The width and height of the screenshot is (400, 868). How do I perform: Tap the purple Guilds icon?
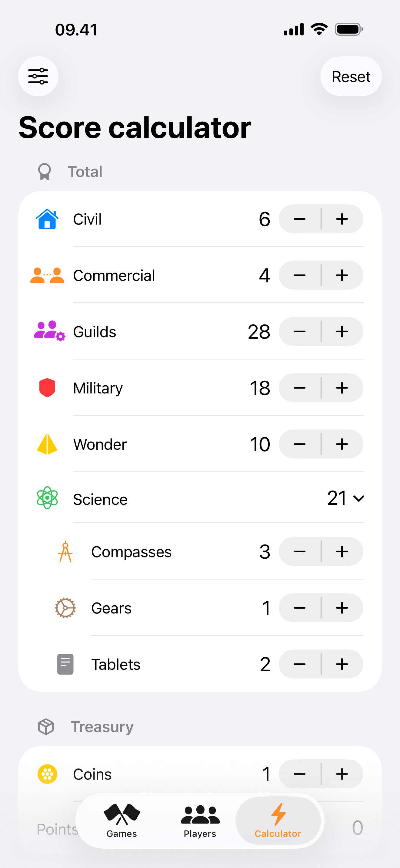coord(49,331)
